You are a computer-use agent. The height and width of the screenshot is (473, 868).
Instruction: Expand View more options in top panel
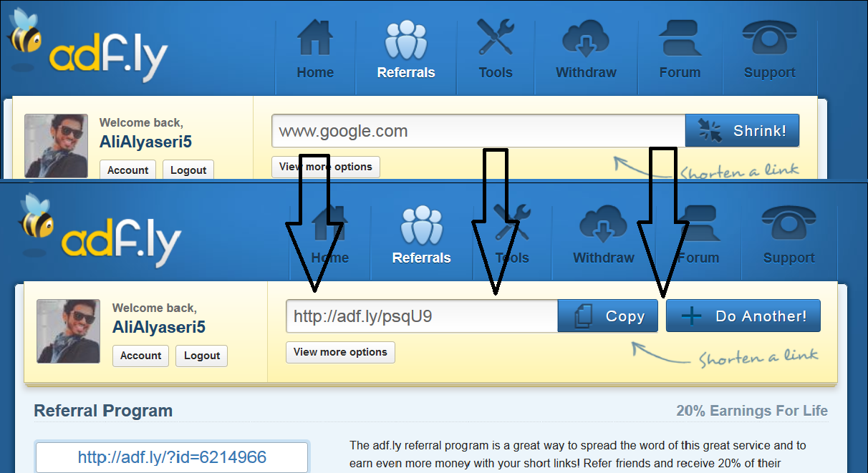(326, 167)
